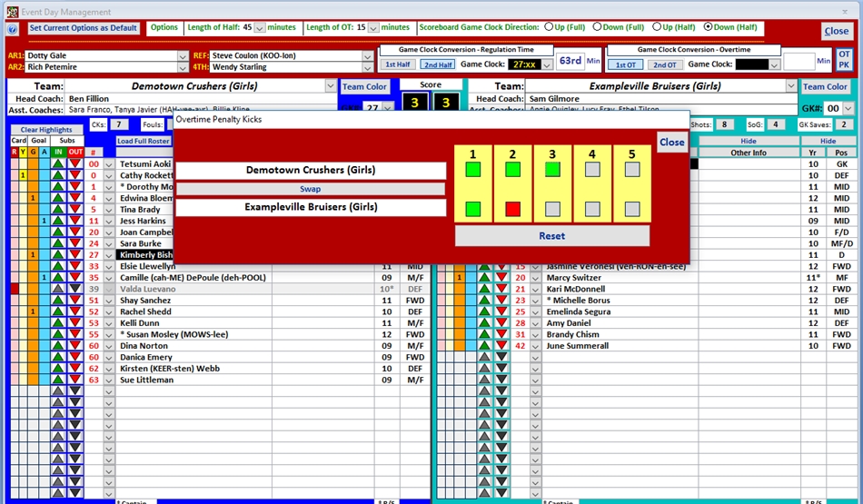Sub in Sue Littleman with green arrow
The image size is (863, 504).
(x=58, y=380)
